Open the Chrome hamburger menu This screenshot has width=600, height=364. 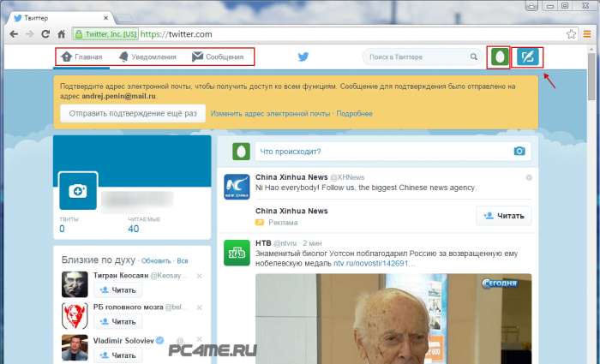click(588, 34)
